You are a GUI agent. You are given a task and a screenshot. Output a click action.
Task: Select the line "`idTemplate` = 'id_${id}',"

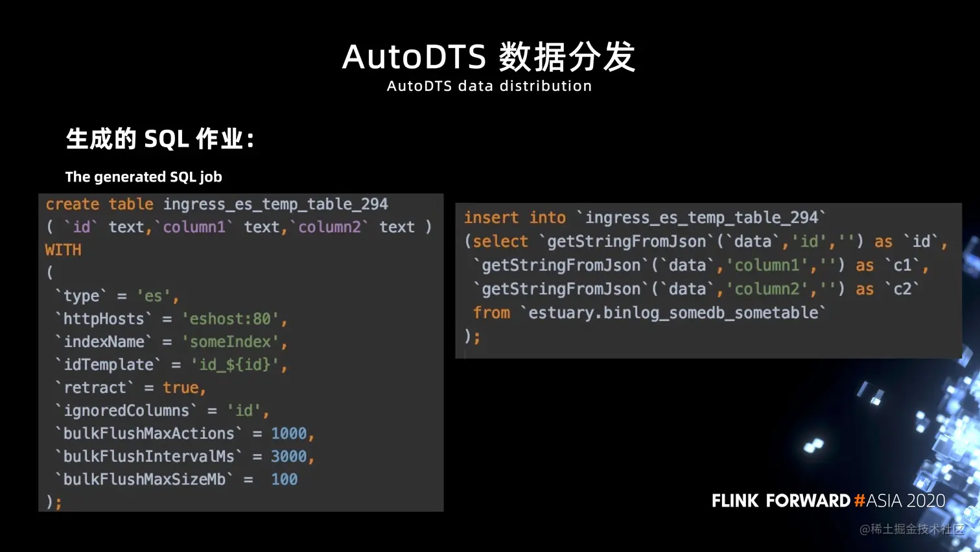[172, 365]
